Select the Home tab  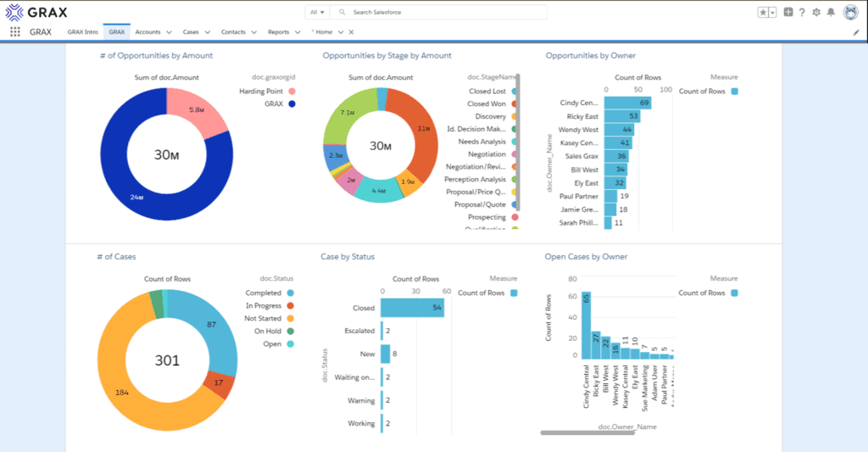click(323, 32)
